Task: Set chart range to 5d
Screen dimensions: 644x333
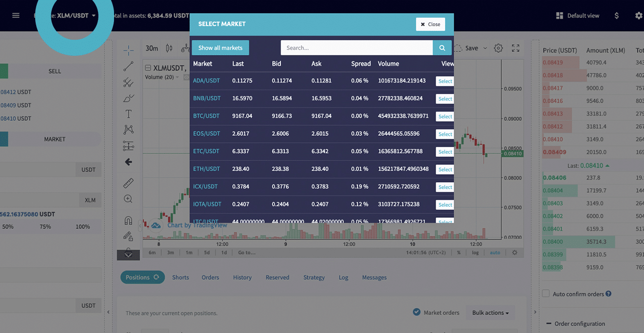Action: pos(206,253)
